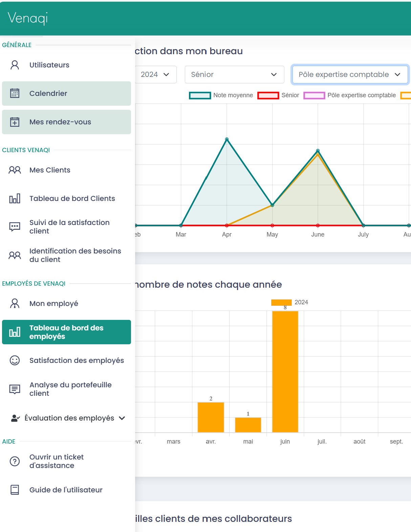Expand the Évaluation des employés submenu chevron

pyautogui.click(x=122, y=418)
